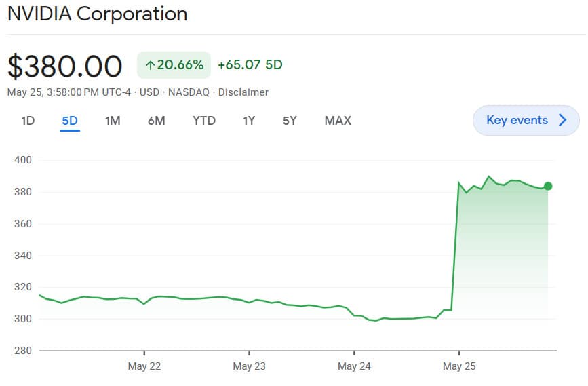
Task: Switch to the 1Y chart view
Action: pyautogui.click(x=249, y=121)
